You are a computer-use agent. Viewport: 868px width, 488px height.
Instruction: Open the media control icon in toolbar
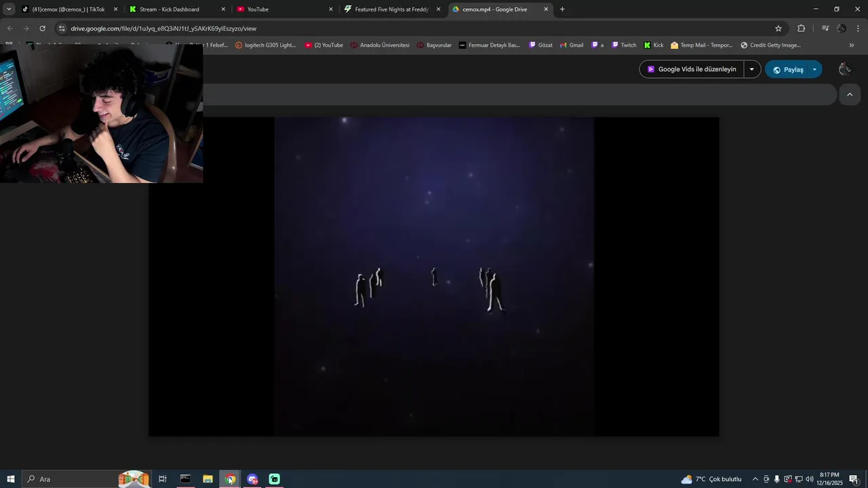[x=825, y=28]
